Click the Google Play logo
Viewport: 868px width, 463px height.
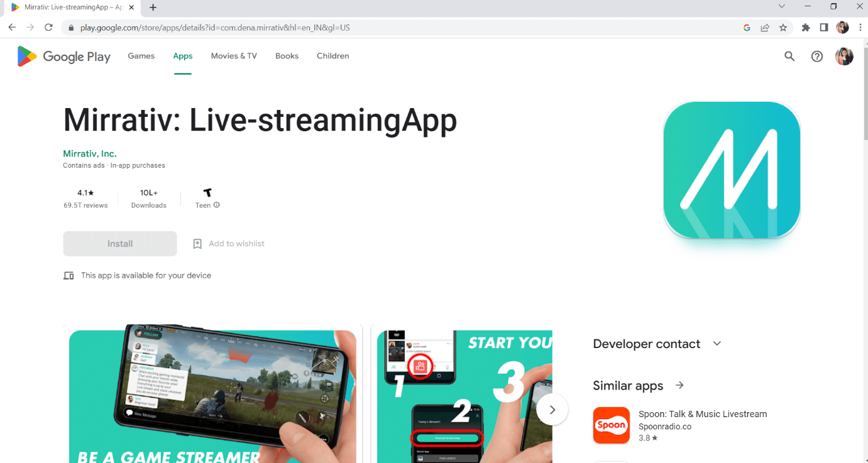(63, 57)
